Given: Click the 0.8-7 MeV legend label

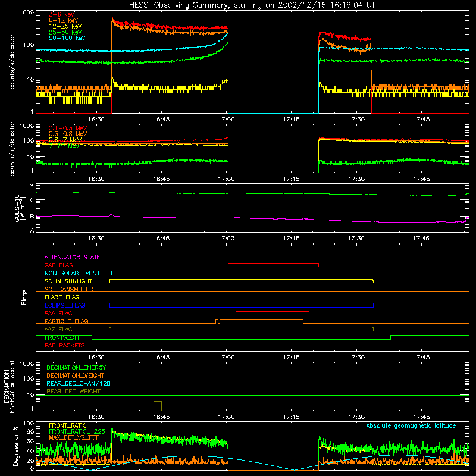Looking at the screenshot, I should (65, 140).
